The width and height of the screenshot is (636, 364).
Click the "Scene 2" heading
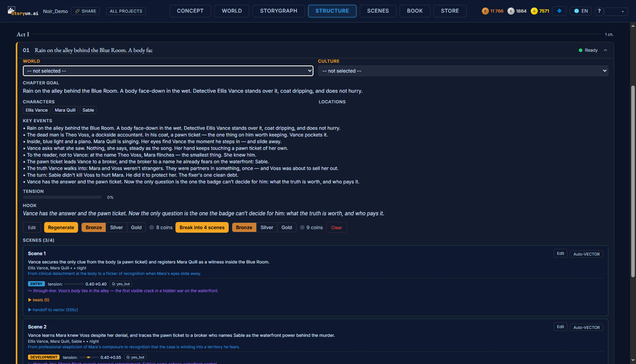[x=37, y=327]
